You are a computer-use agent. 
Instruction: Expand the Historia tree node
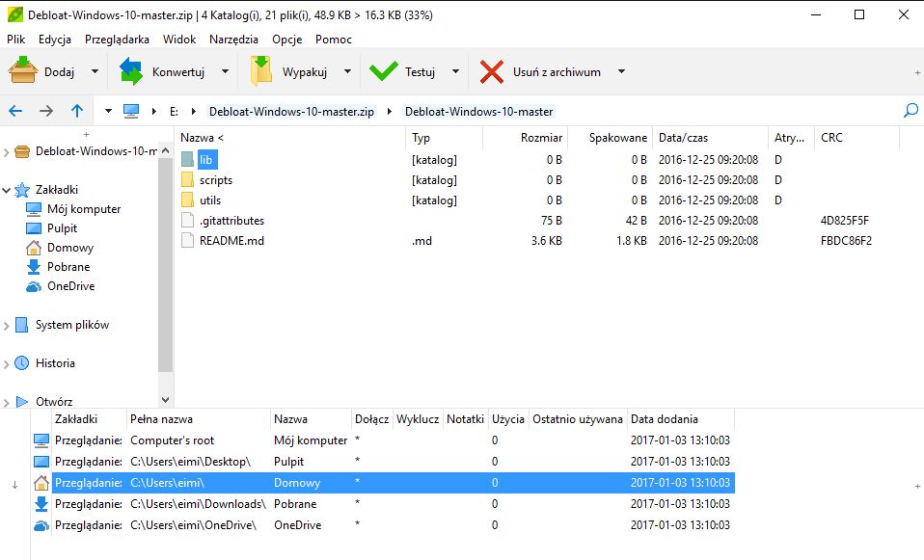point(7,364)
